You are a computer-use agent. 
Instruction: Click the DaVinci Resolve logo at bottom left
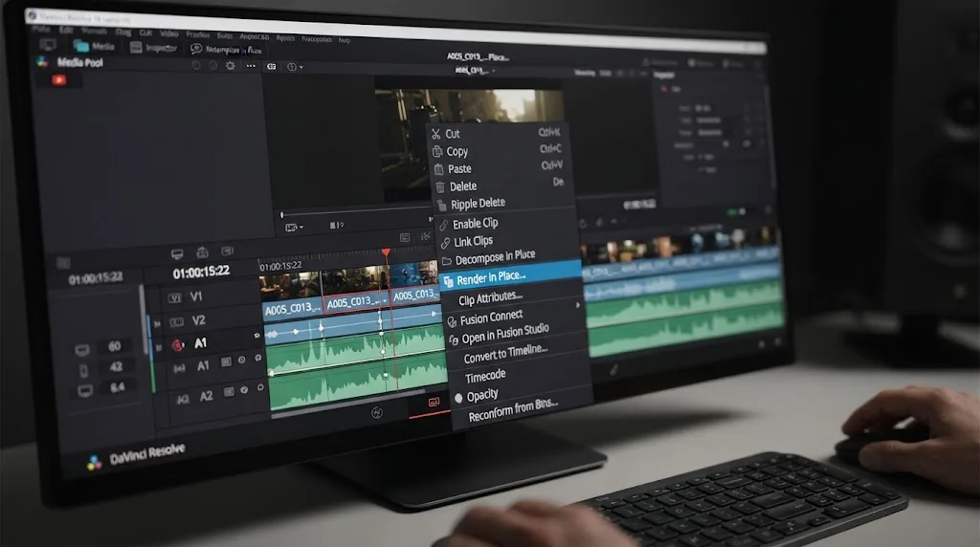tap(95, 463)
